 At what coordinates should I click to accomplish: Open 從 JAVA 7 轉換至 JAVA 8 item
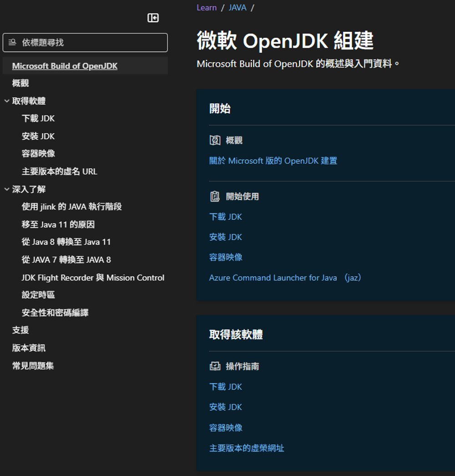(66, 259)
